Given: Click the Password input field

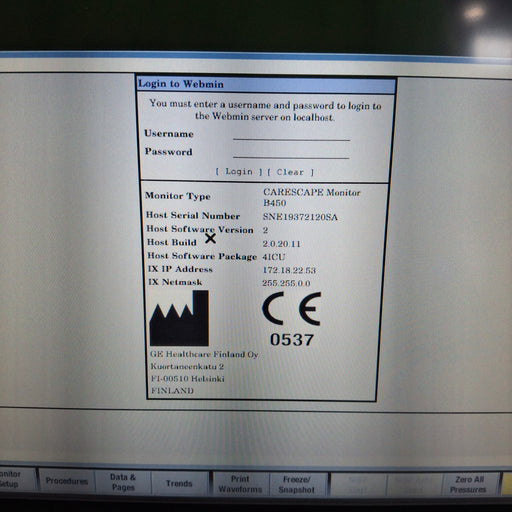Looking at the screenshot, I should [x=291, y=152].
